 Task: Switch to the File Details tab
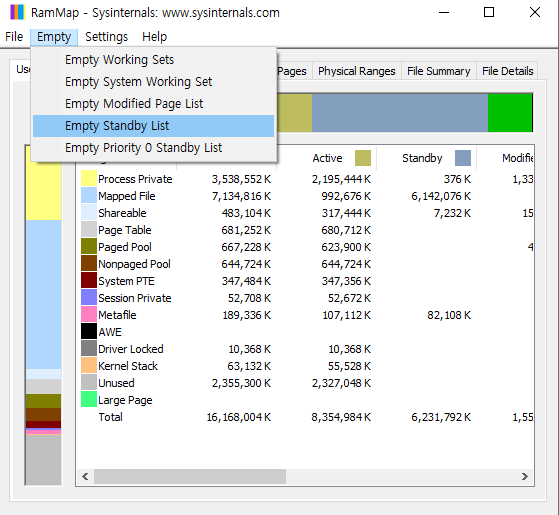coord(507,71)
